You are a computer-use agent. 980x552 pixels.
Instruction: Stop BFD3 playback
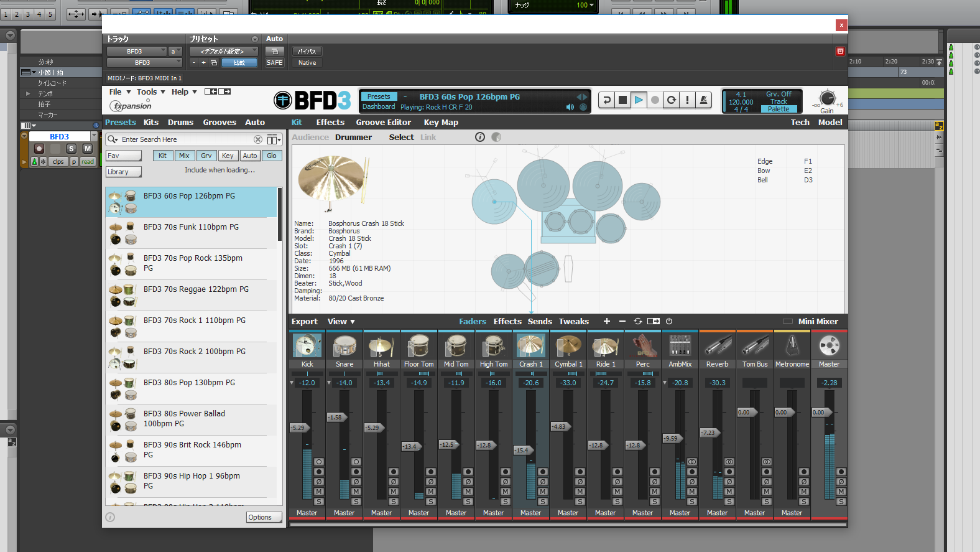point(622,100)
